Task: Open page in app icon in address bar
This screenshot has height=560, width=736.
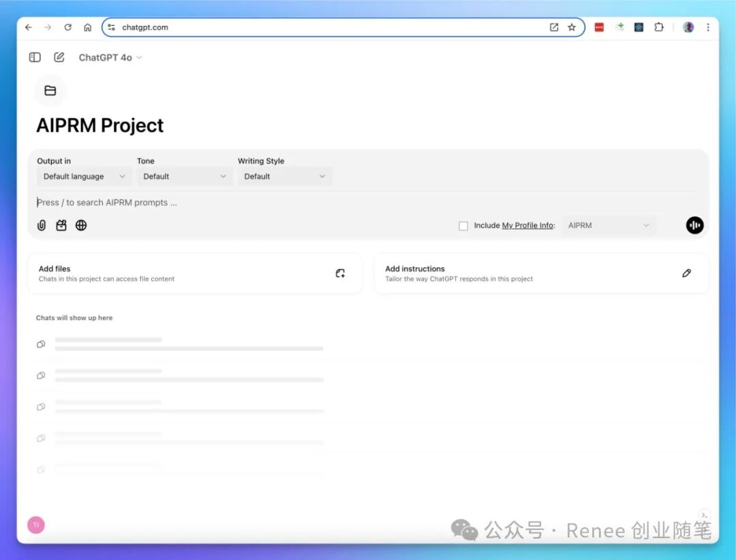Action: pos(554,27)
